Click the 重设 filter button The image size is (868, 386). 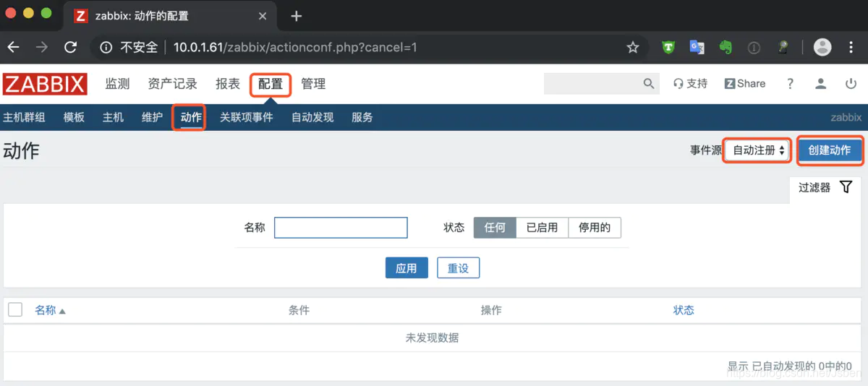(x=458, y=268)
